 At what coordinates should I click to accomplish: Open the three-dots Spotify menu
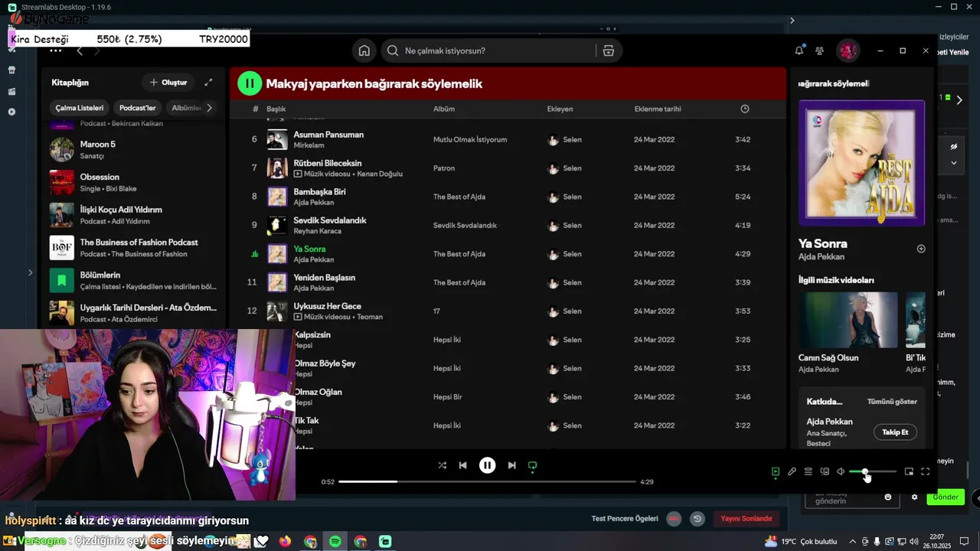coord(55,51)
